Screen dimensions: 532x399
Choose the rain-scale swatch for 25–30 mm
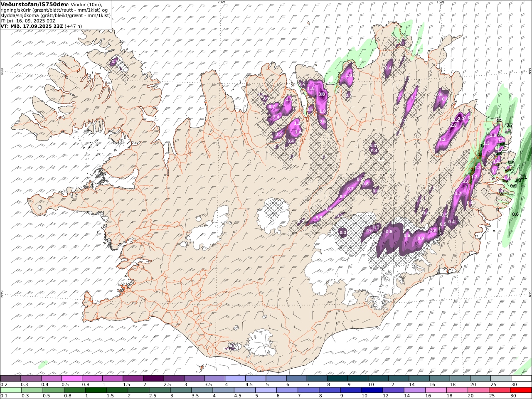click(500, 390)
